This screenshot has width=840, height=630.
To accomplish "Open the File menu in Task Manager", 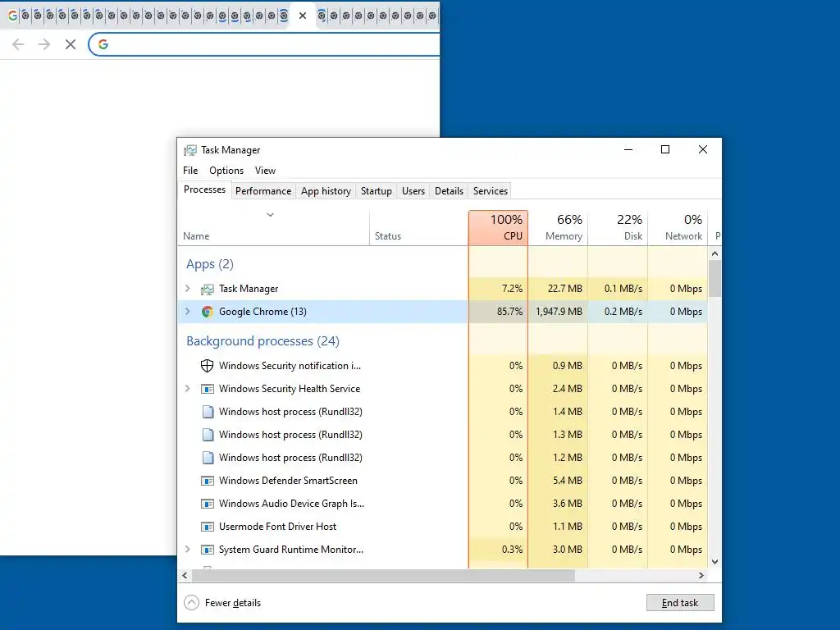I will pyautogui.click(x=190, y=171).
